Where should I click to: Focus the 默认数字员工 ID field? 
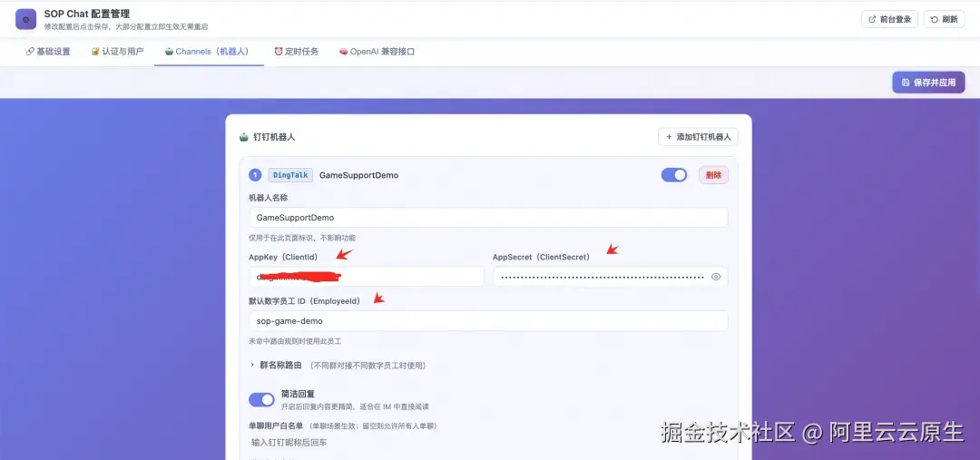pyautogui.click(x=488, y=320)
